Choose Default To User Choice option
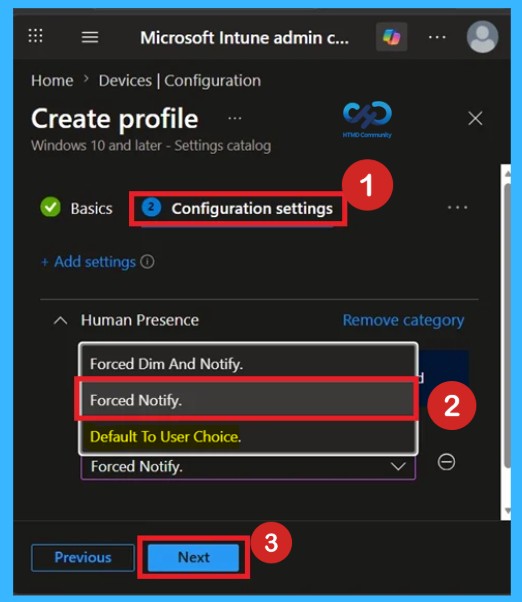 coord(248,437)
